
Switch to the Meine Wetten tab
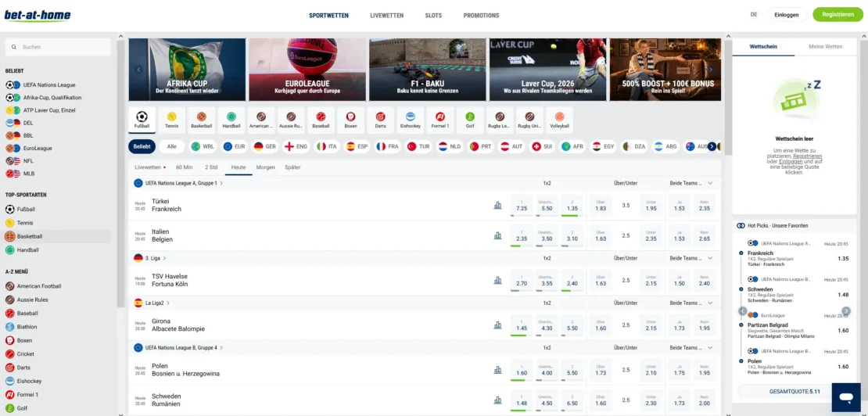tap(825, 47)
